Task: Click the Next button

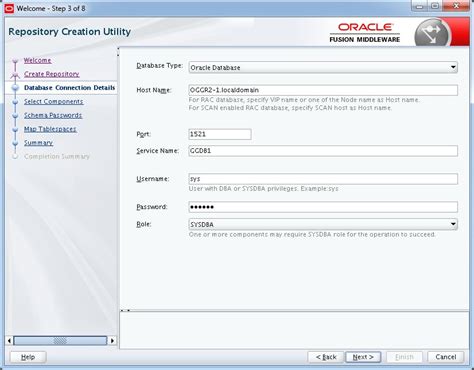Action: click(x=363, y=357)
